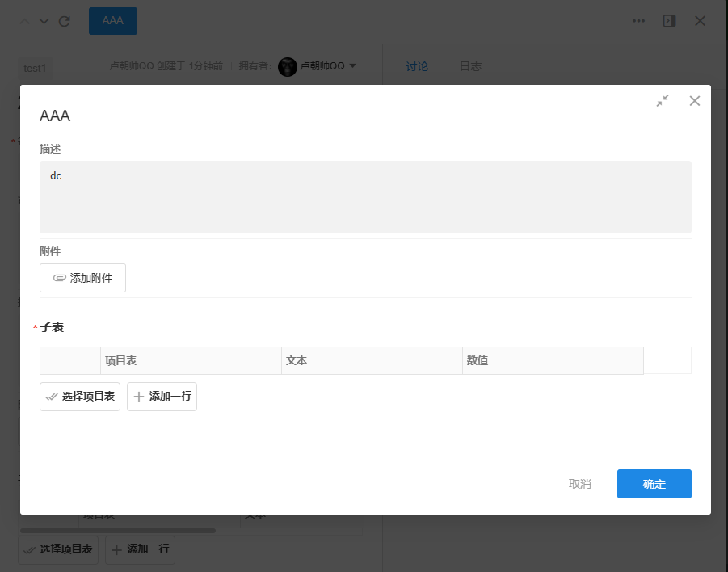
Task: Switch to the 讨论 tab
Action: pyautogui.click(x=417, y=66)
